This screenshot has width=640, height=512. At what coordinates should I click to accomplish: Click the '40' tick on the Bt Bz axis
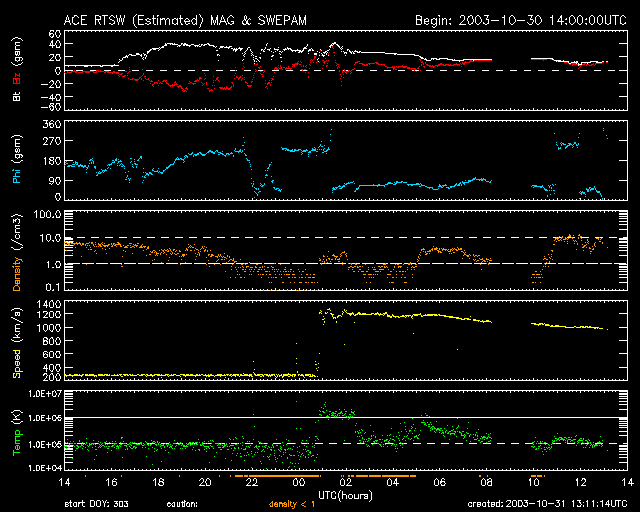55,44
